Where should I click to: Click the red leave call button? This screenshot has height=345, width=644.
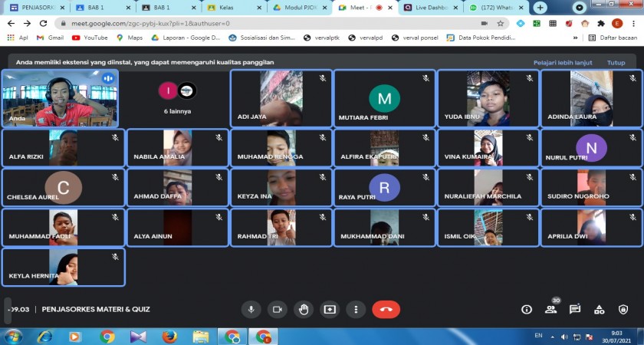(386, 310)
